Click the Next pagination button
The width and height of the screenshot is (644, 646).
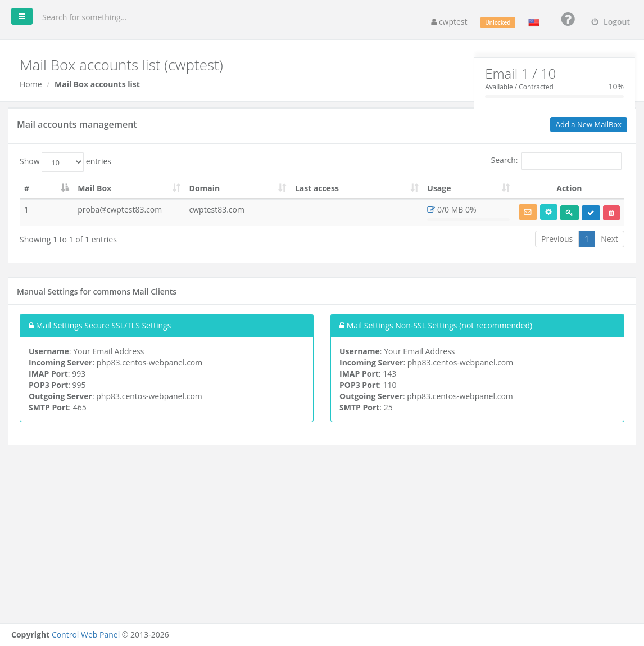tap(609, 239)
